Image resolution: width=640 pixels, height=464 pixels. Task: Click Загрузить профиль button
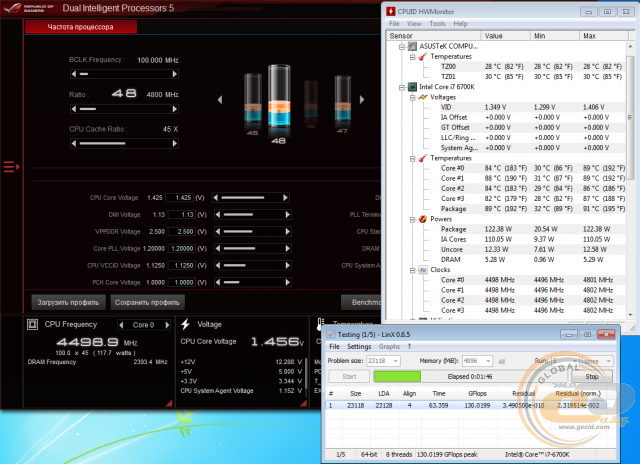coord(68,302)
